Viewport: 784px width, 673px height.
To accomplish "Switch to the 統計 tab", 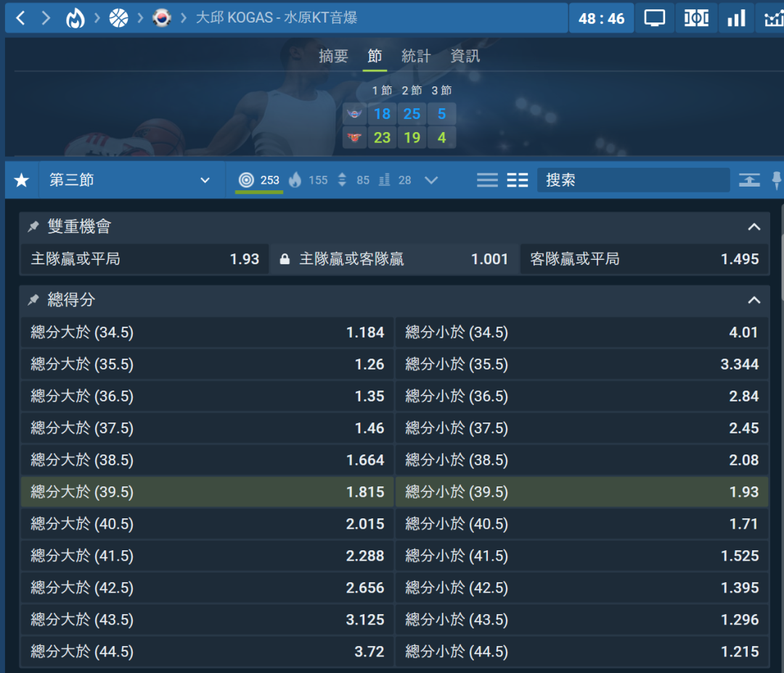I will click(x=416, y=57).
